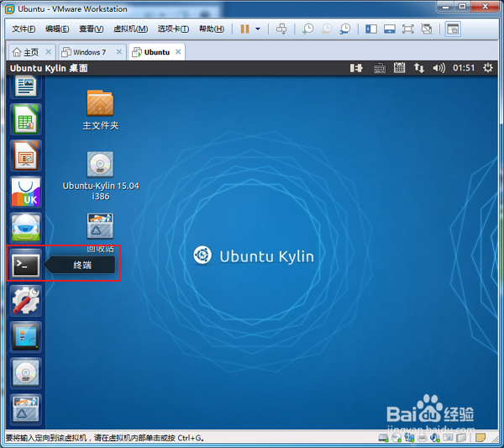The image size is (504, 448).
Task: Open the DVD disc icon in launcher
Action: point(26,373)
